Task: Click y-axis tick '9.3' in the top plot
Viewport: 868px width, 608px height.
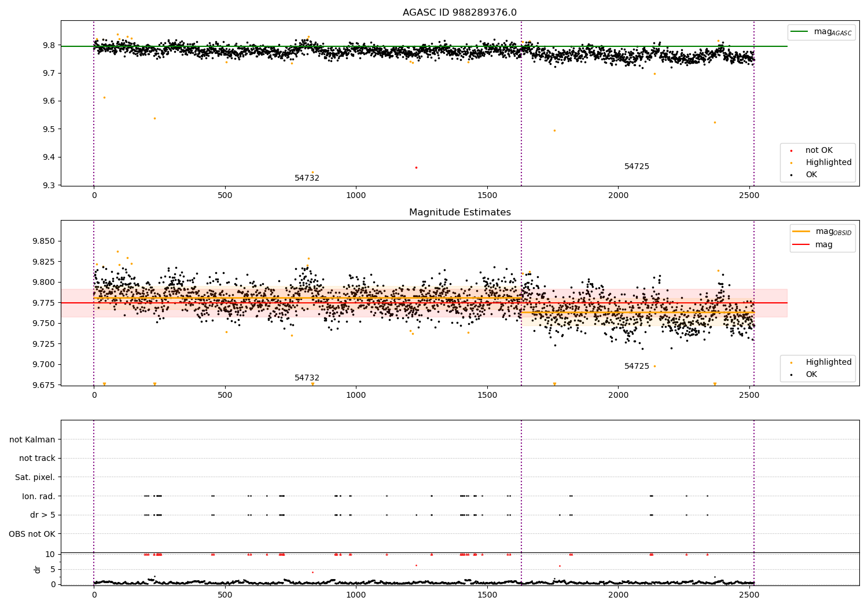Action: point(49,185)
